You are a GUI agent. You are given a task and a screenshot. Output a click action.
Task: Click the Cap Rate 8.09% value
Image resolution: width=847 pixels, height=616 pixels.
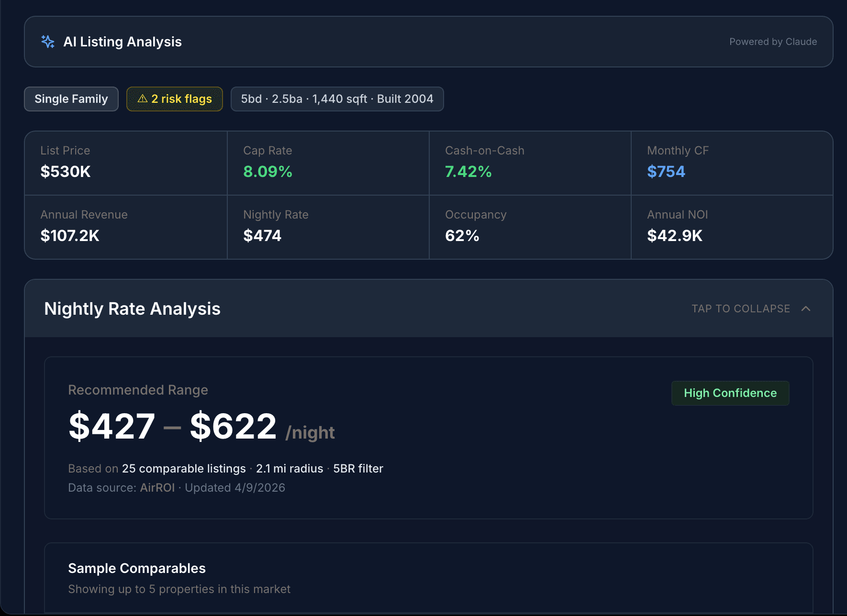pos(267,172)
